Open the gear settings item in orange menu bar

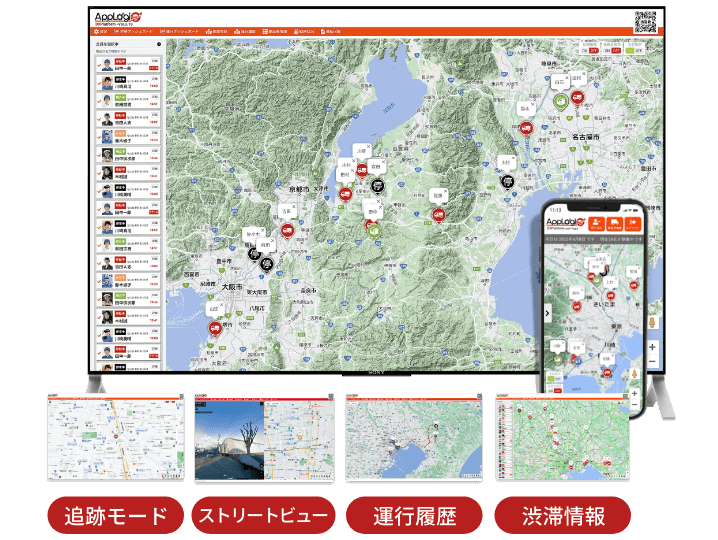(101, 32)
